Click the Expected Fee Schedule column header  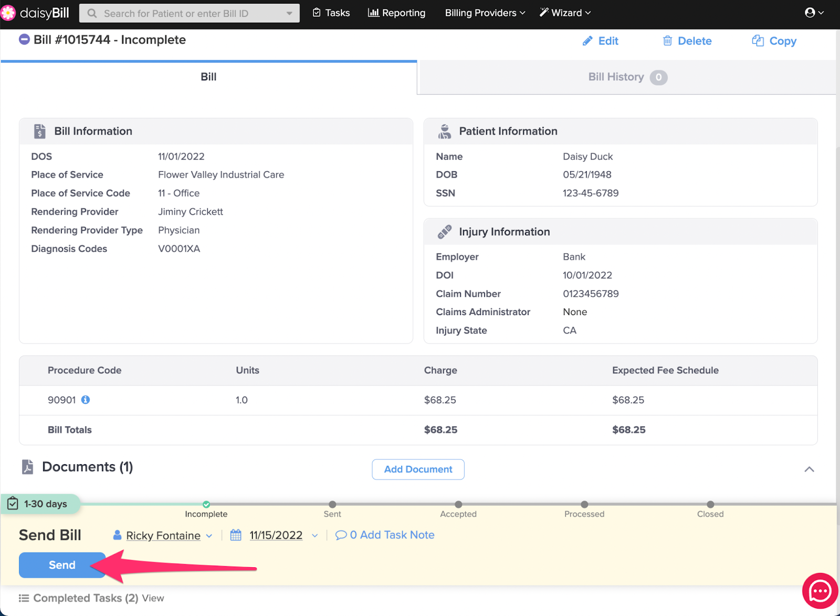[x=665, y=370]
